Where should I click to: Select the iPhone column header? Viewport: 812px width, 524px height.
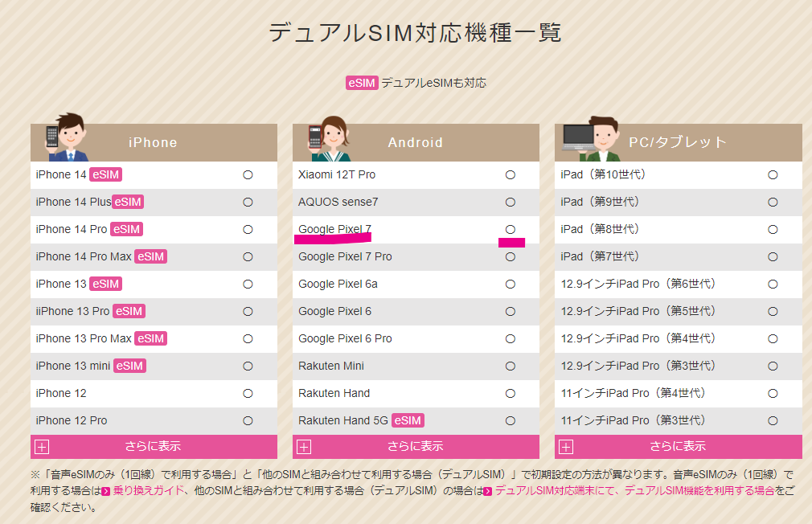pos(154,142)
